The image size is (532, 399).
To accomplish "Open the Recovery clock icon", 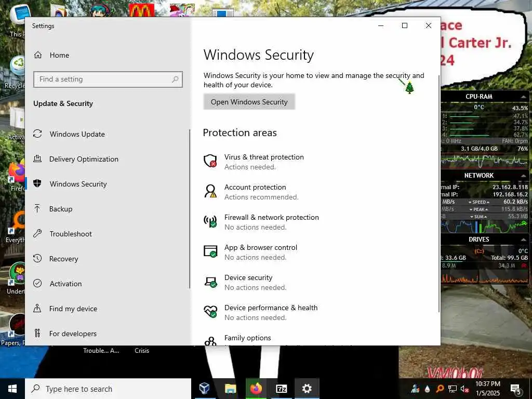I will coord(37,258).
